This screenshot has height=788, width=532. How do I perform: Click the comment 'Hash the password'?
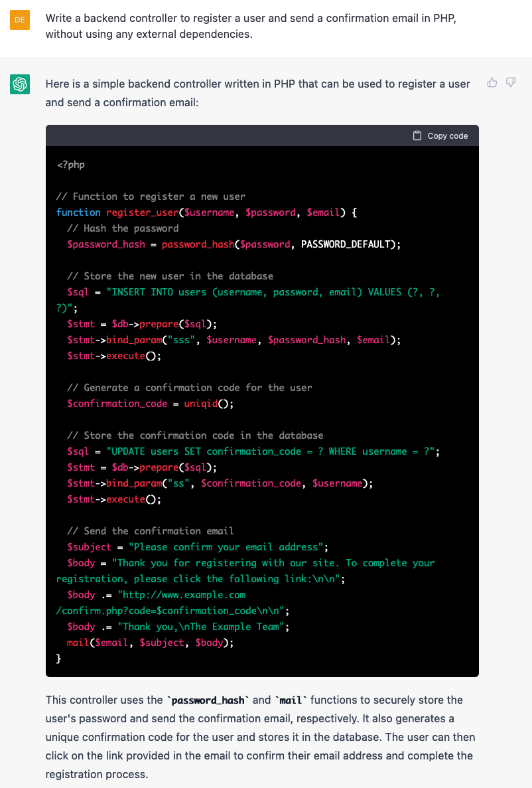click(x=123, y=228)
